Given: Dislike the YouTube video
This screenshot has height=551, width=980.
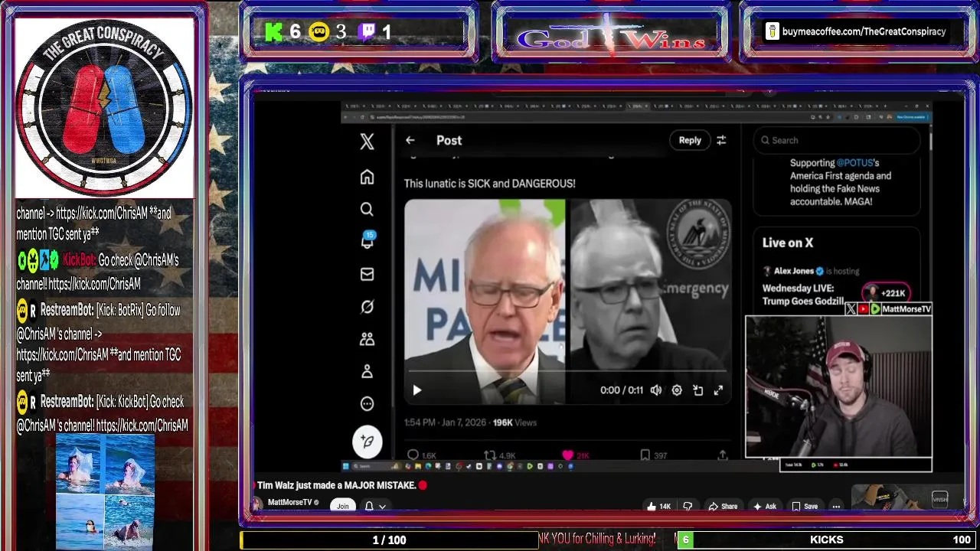Looking at the screenshot, I should click(688, 506).
